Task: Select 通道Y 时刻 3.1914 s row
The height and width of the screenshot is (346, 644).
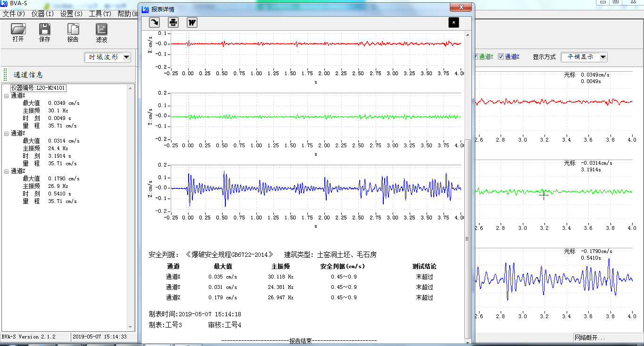Action: pos(47,156)
